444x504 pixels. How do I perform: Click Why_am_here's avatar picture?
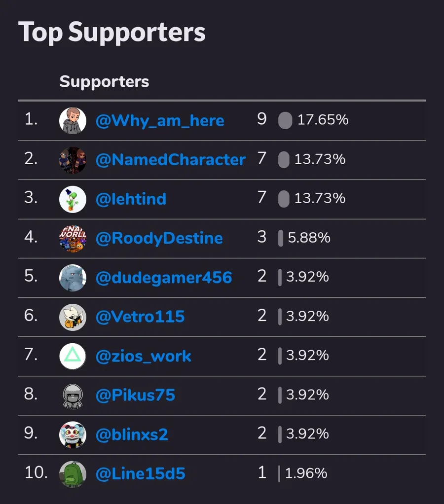[73, 120]
